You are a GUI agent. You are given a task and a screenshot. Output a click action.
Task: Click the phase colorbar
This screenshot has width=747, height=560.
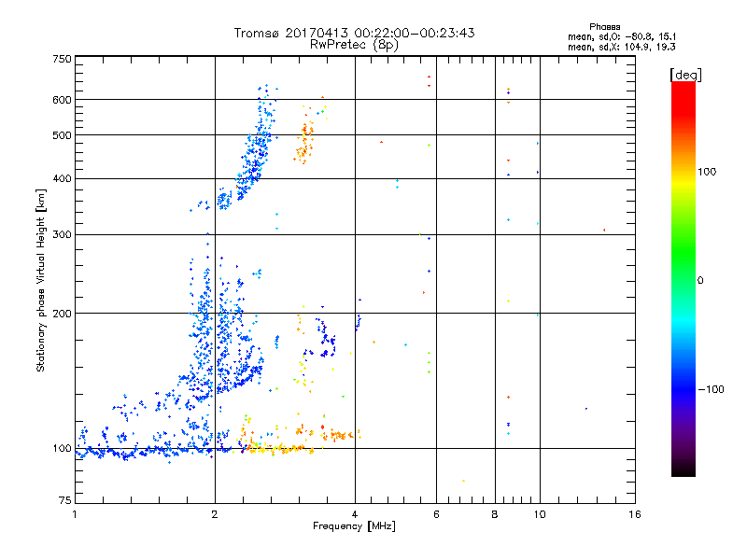point(684,278)
